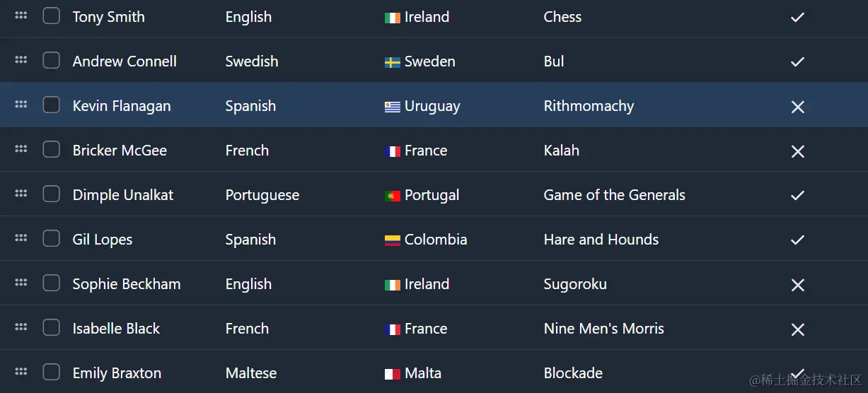The height and width of the screenshot is (393, 868).
Task: Click drag handle icon for Tony Smith row
Action: click(21, 16)
